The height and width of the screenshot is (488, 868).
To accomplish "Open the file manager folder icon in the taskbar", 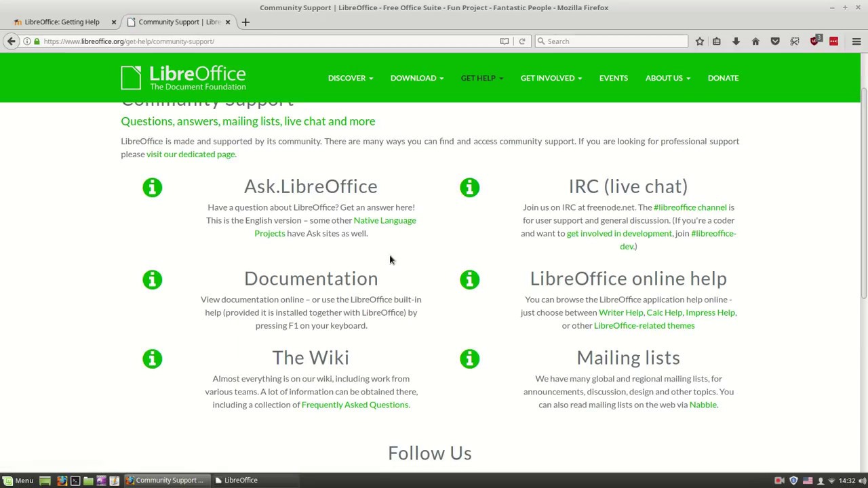I will [88, 481].
